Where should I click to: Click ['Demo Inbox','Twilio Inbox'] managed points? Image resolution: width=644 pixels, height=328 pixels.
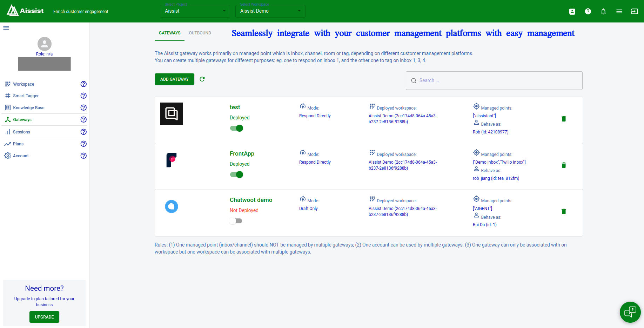pos(499,162)
